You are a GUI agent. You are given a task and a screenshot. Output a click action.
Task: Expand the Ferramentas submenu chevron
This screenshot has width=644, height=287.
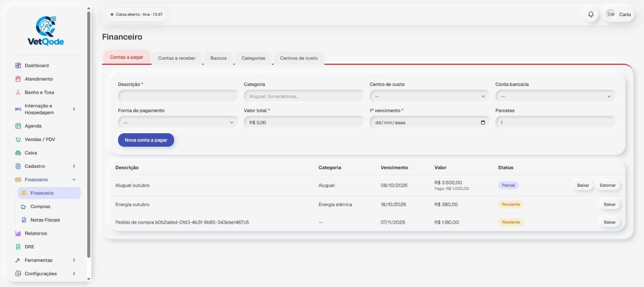tap(74, 260)
